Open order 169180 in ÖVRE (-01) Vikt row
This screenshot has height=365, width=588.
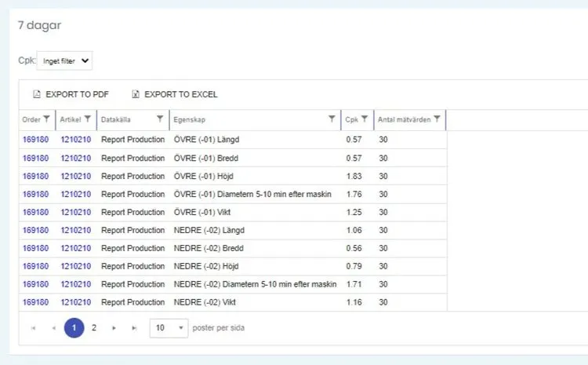pos(35,212)
